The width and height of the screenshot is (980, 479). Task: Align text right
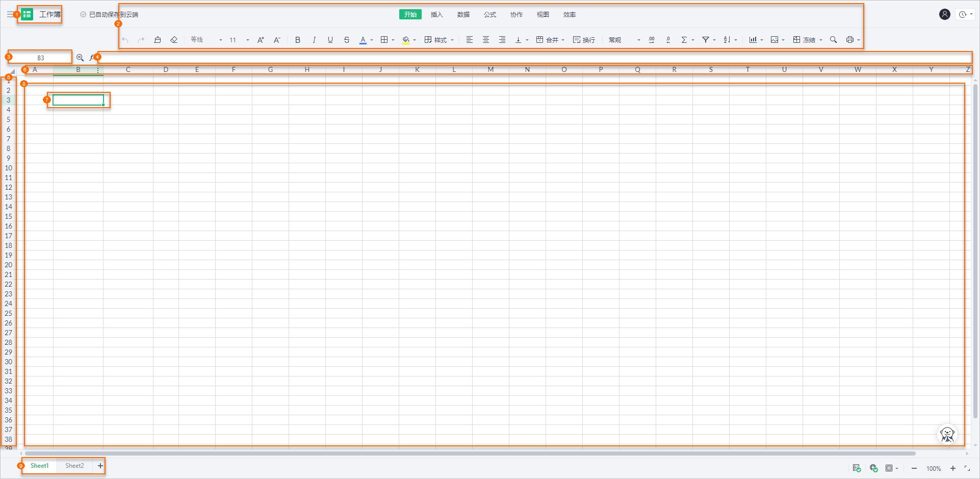[502, 40]
